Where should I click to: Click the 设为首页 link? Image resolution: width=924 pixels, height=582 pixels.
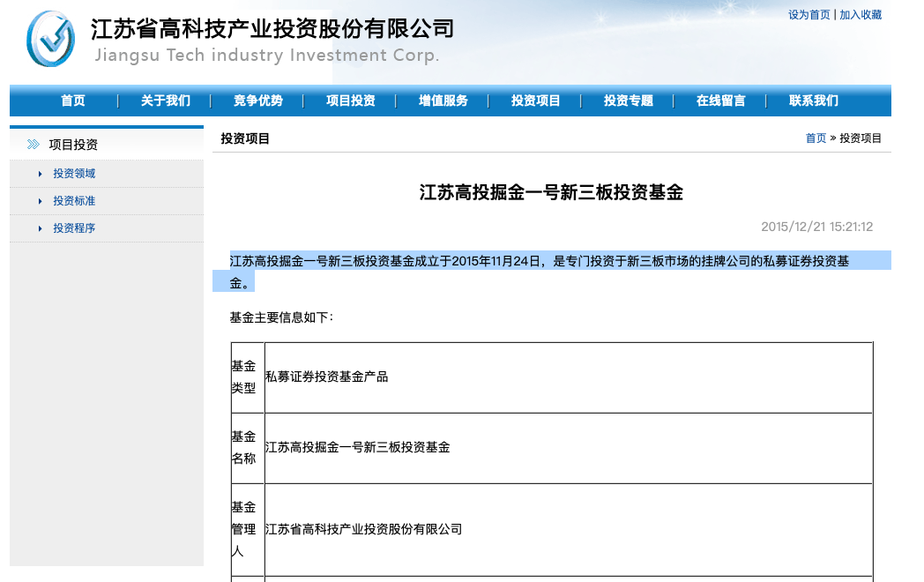[x=809, y=15]
